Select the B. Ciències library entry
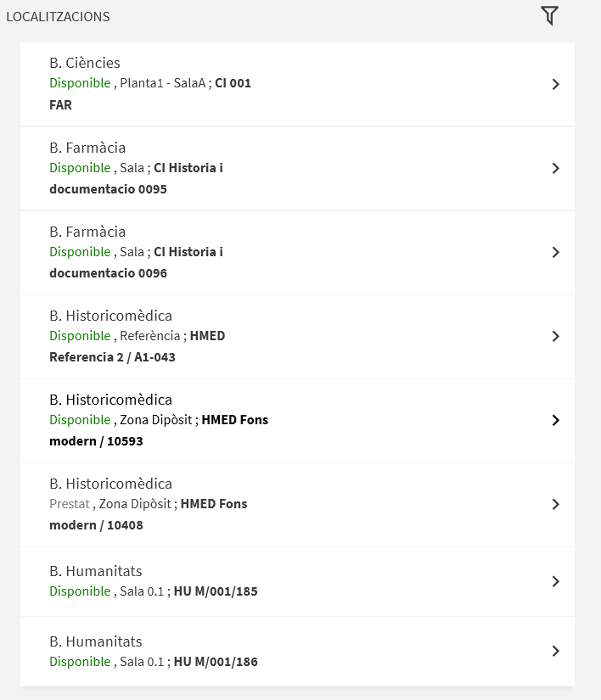Screen dimensions: 601x700 (85, 63)
